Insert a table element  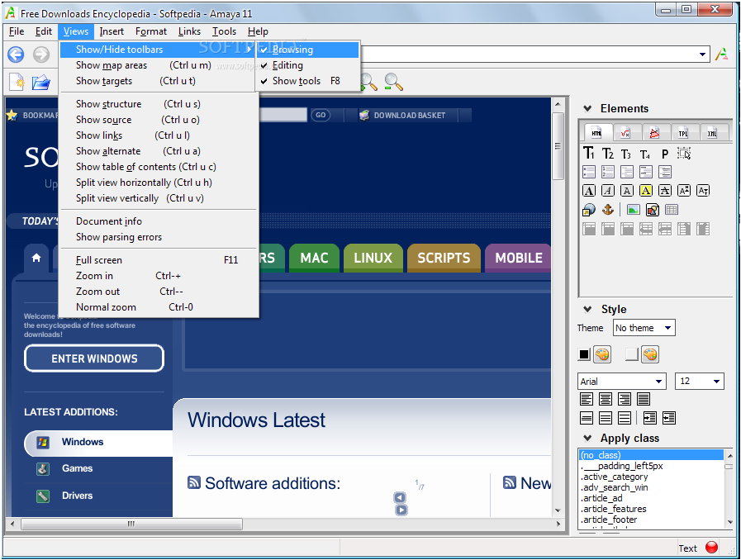672,209
